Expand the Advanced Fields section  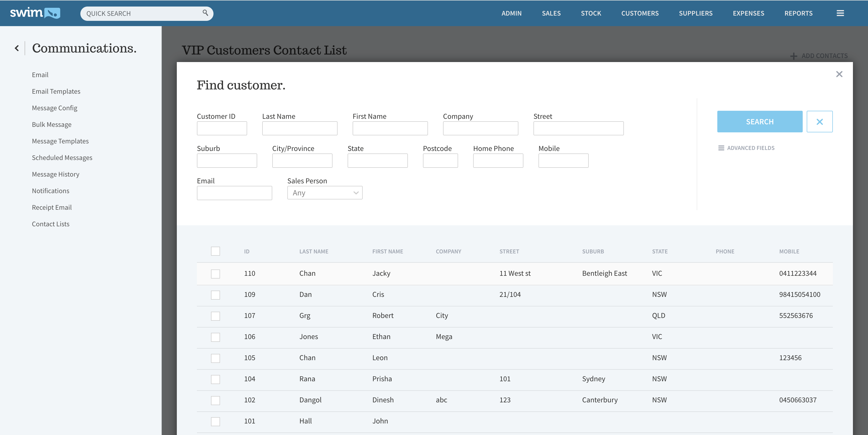[x=750, y=148]
